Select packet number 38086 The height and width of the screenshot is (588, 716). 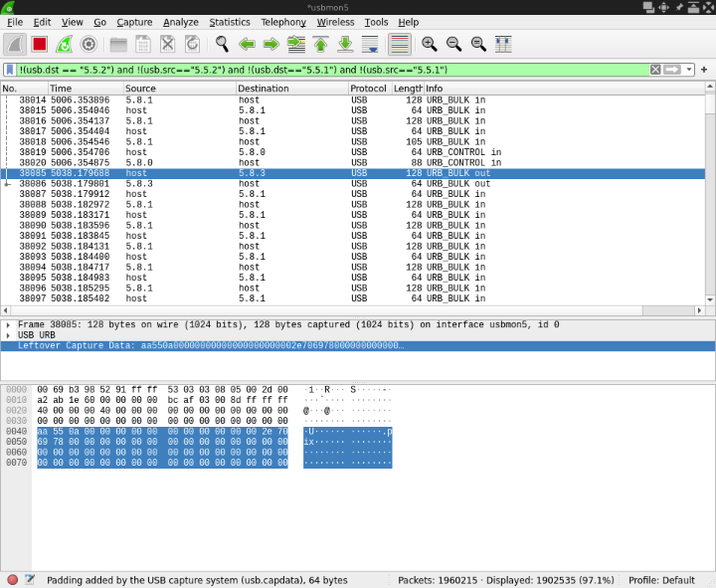(x=352, y=184)
